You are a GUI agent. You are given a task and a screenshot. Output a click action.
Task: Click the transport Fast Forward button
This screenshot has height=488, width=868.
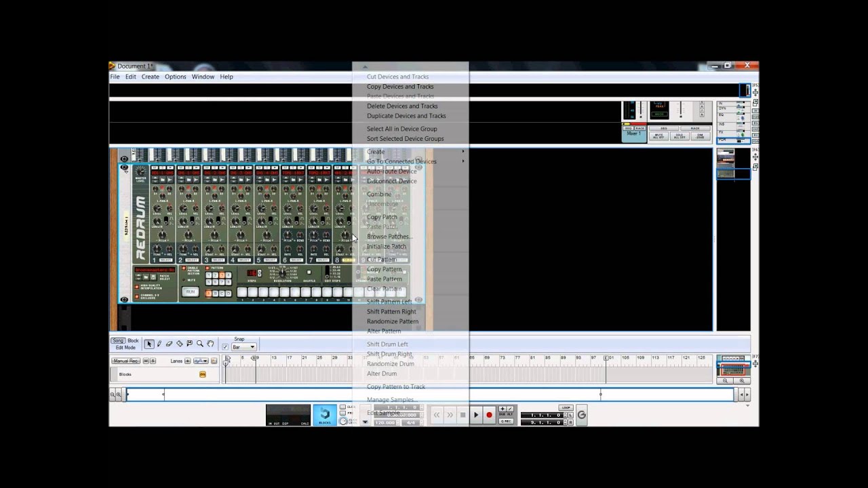(x=450, y=415)
